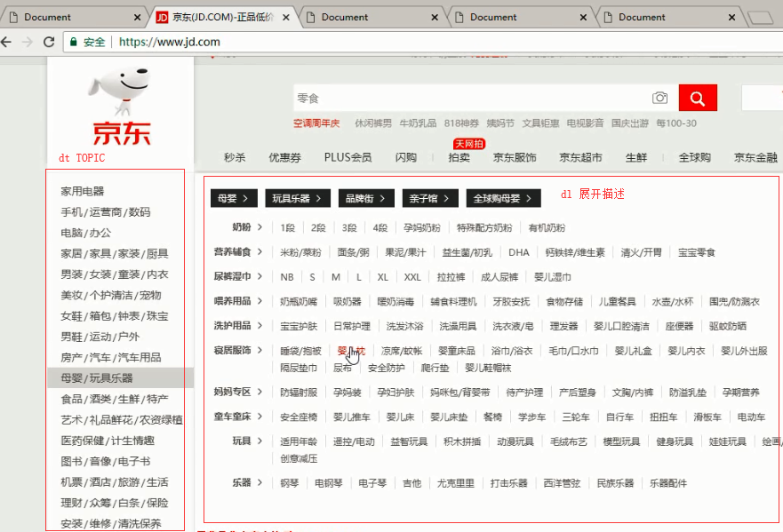Click the 玩具乐器 channel button
The height and width of the screenshot is (532, 783).
point(297,198)
